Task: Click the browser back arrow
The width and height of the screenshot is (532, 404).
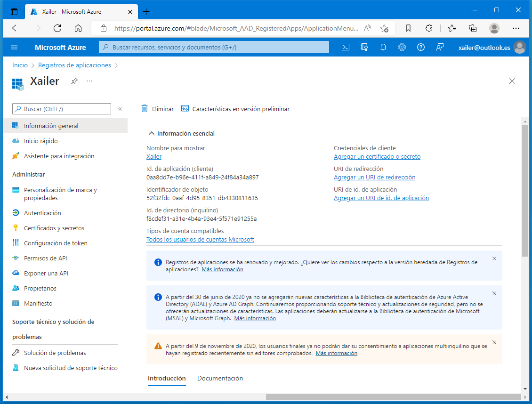Action: 16,28
